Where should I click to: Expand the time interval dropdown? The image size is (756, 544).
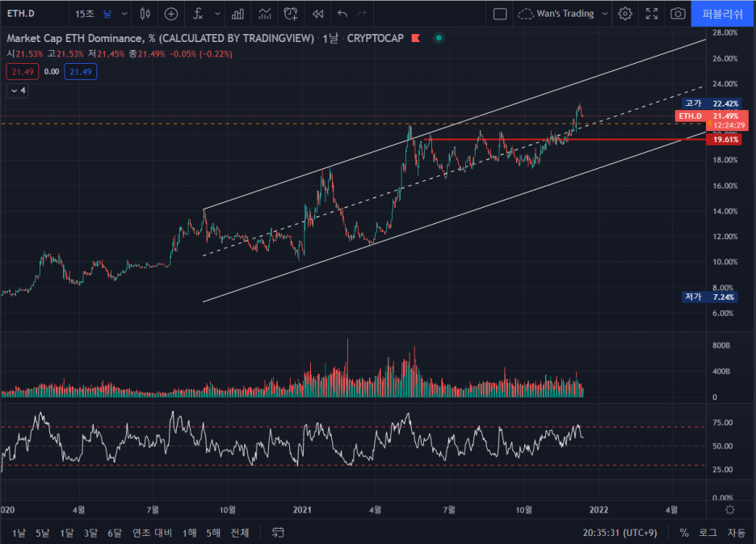(124, 14)
